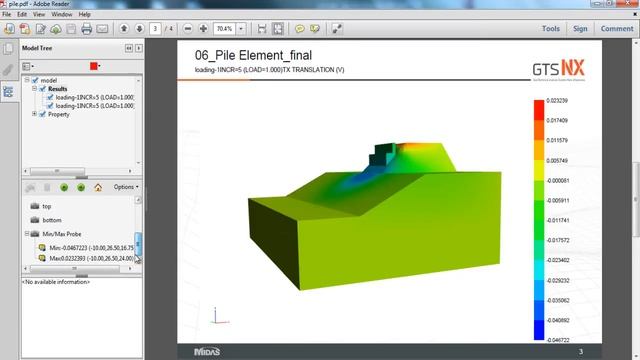Click the second green view navigation button
Image resolution: width=640 pixels, height=360 pixels.
tap(81, 187)
